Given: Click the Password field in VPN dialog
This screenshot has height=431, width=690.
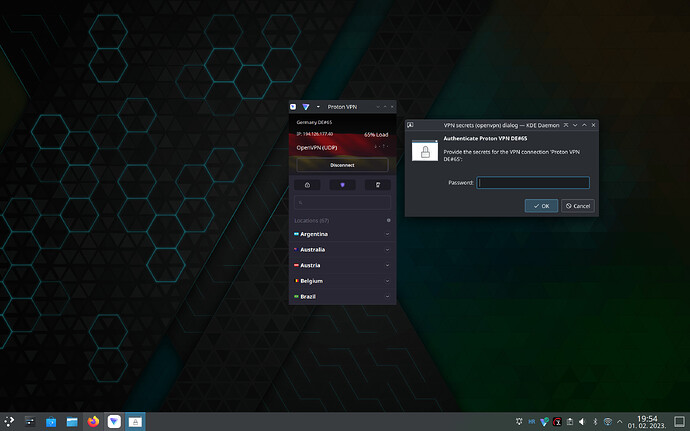Looking at the screenshot, I should click(x=533, y=183).
